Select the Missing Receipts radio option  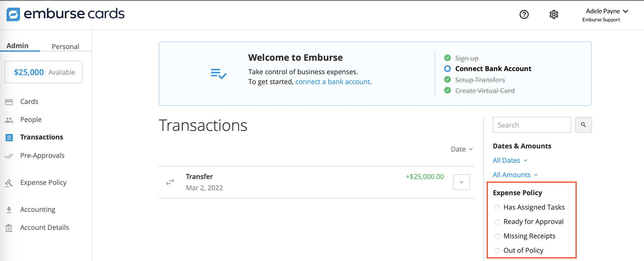coord(497,237)
